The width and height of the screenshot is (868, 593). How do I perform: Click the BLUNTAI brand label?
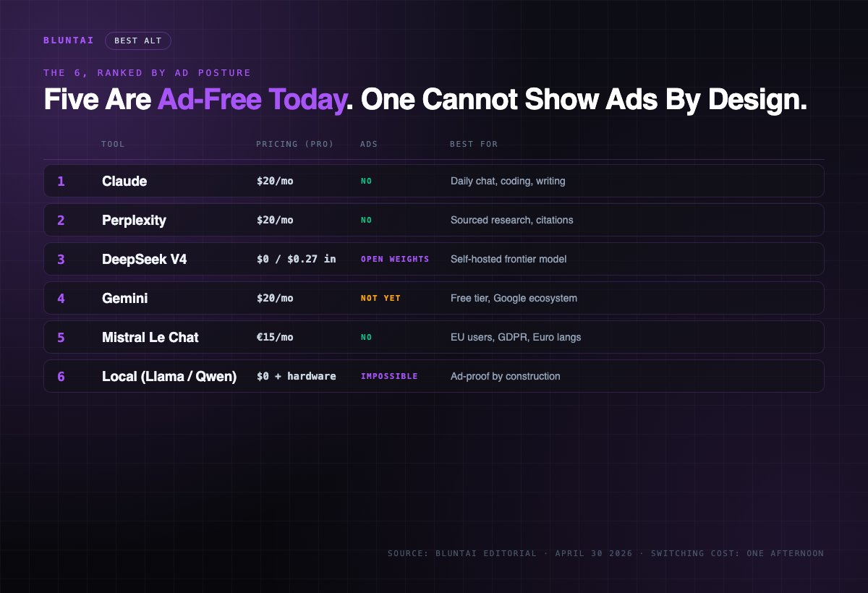(69, 40)
